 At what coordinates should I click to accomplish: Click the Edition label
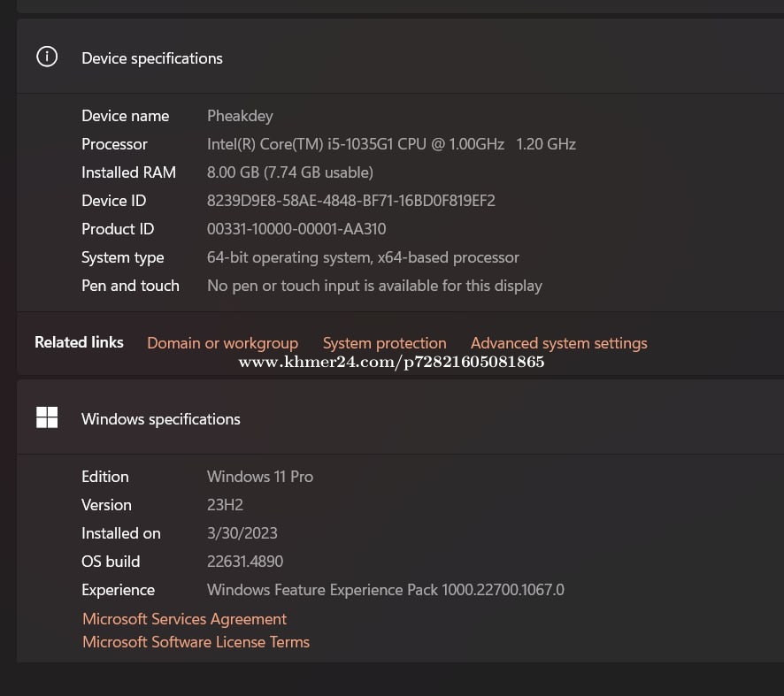pos(105,476)
